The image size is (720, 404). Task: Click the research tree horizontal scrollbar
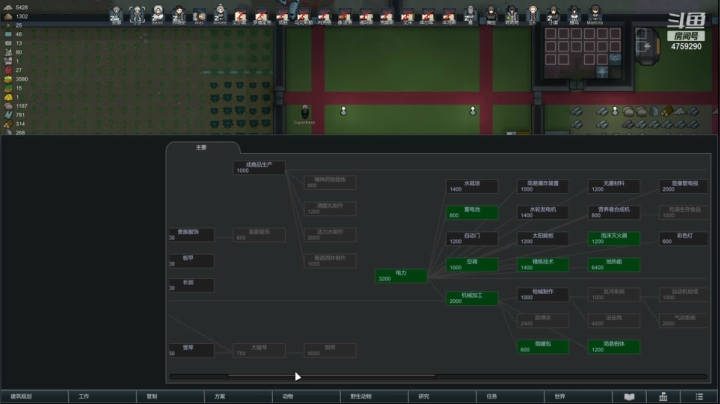pyautogui.click(x=438, y=376)
